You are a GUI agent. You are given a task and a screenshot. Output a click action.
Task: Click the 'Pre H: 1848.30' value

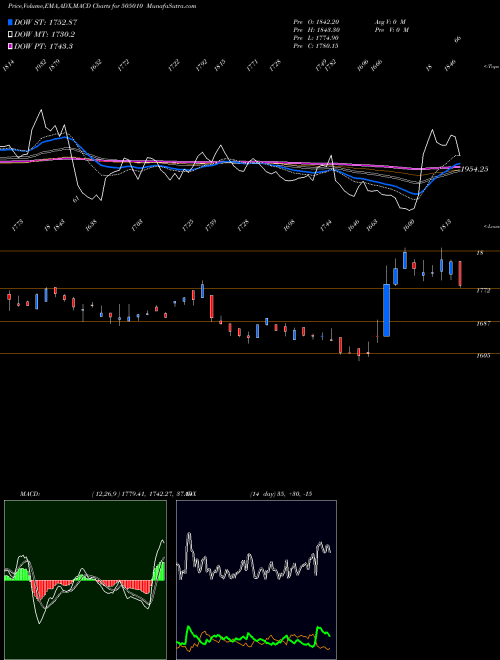(316, 30)
